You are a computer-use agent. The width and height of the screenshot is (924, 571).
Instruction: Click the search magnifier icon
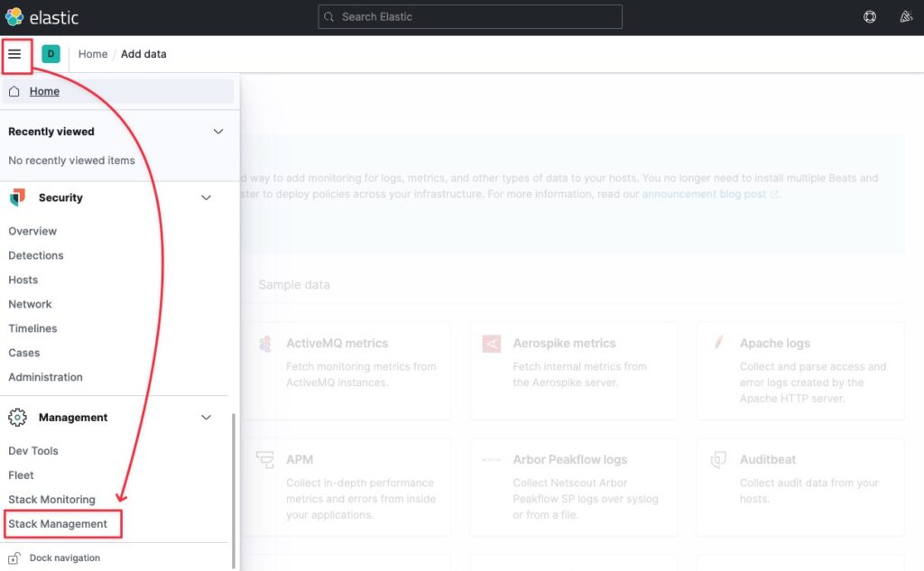point(328,17)
